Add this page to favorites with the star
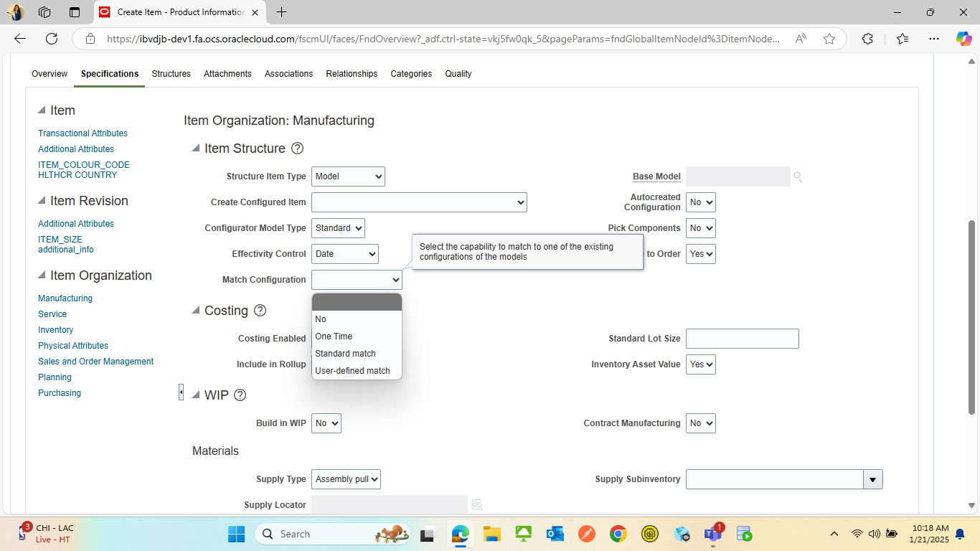The width and height of the screenshot is (980, 551). coord(829,39)
